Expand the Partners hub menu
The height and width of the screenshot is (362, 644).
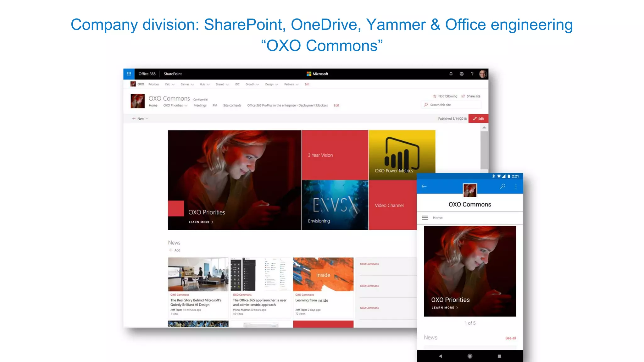pyautogui.click(x=291, y=84)
